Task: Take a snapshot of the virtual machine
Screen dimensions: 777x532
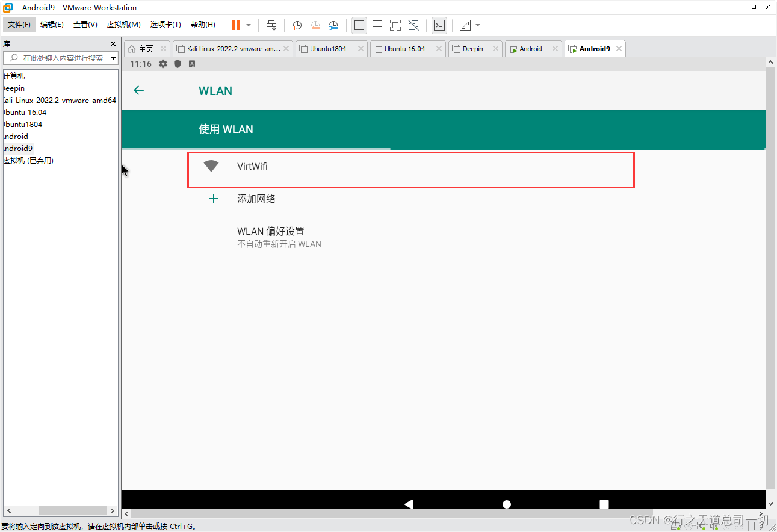Action: [x=297, y=25]
